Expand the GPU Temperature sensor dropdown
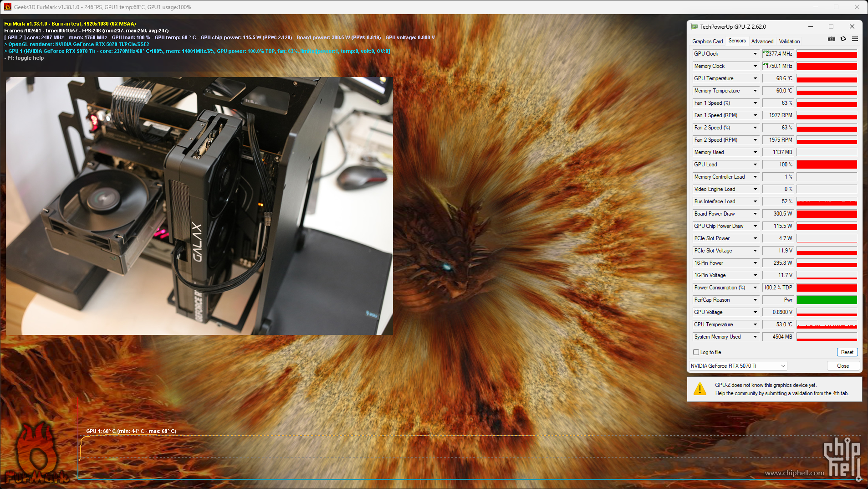This screenshot has width=868, height=489. pos(755,78)
